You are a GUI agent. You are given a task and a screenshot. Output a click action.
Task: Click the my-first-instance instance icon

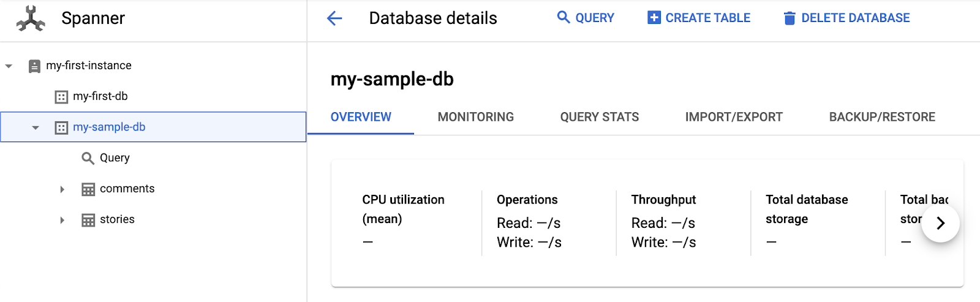(35, 66)
